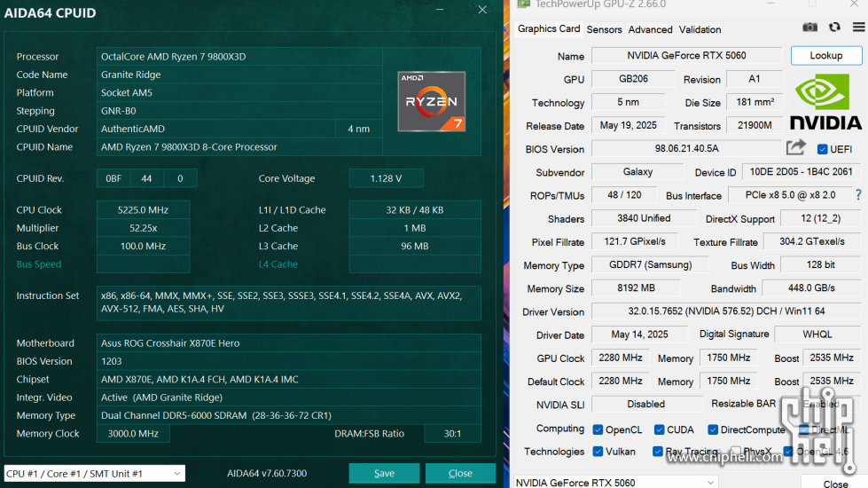Switch to the Sensors tab

click(x=604, y=29)
